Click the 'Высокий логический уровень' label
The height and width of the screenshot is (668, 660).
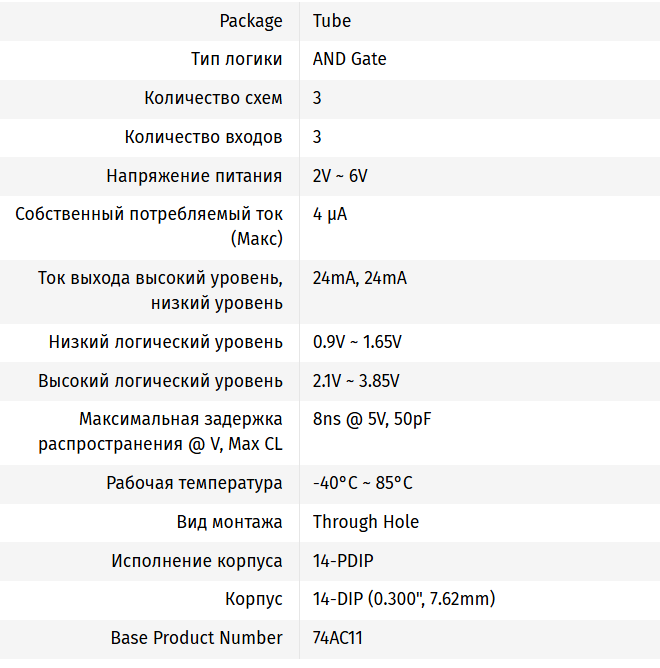(160, 381)
